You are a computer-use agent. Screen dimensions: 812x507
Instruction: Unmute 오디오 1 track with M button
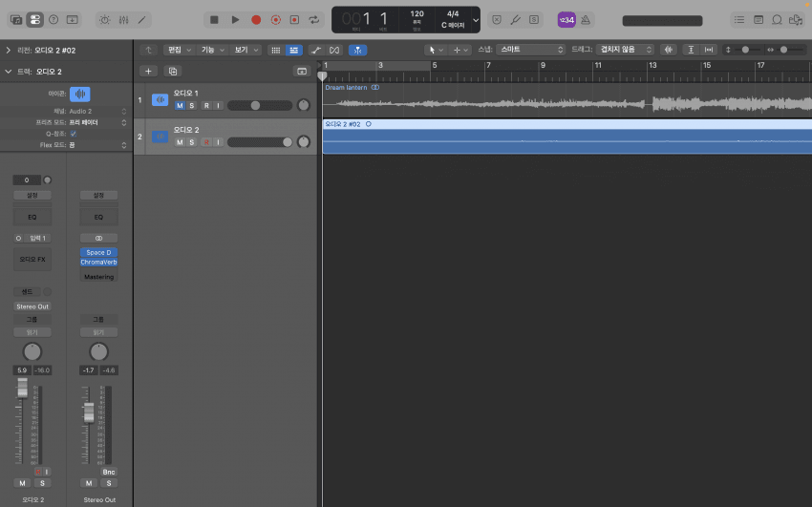[179, 105]
